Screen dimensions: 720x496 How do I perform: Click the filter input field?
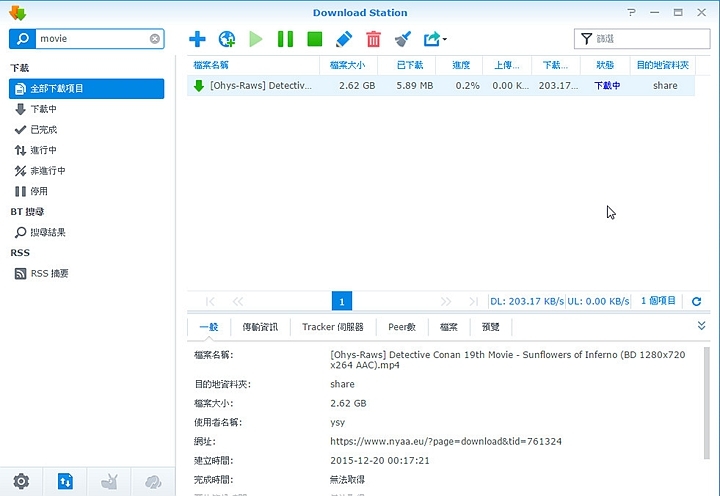pos(647,39)
